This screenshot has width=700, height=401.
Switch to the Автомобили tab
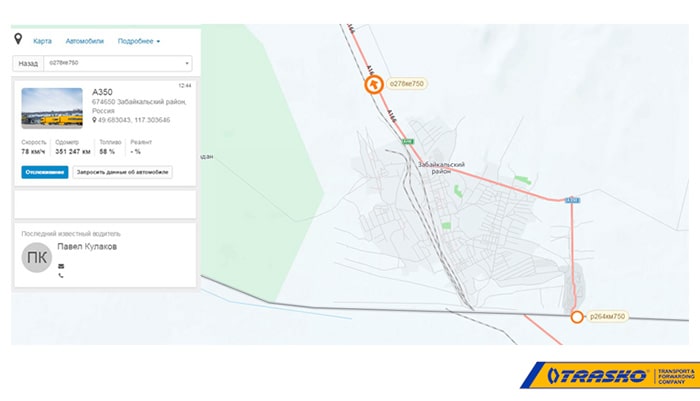click(x=84, y=41)
